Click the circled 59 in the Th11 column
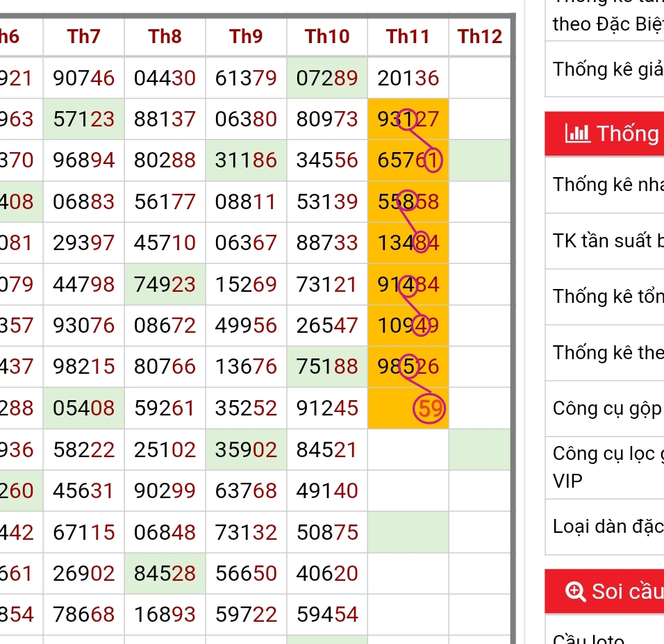 click(429, 408)
